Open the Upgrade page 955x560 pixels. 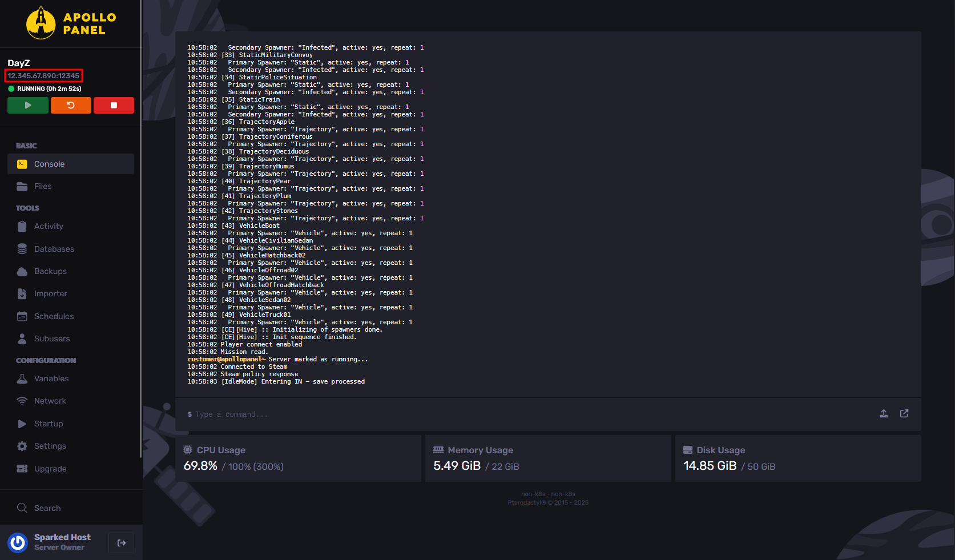[71, 469]
